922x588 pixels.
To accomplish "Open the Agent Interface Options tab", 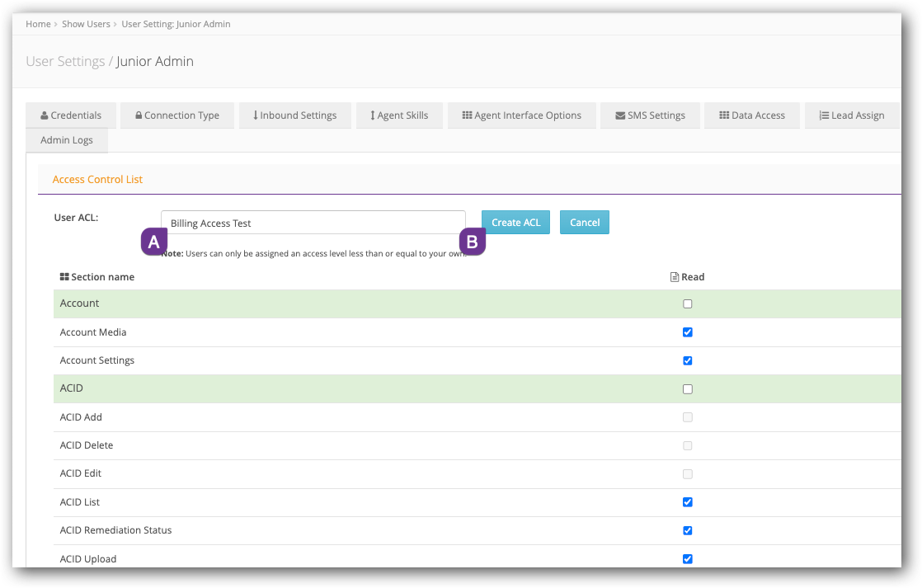I will [521, 115].
